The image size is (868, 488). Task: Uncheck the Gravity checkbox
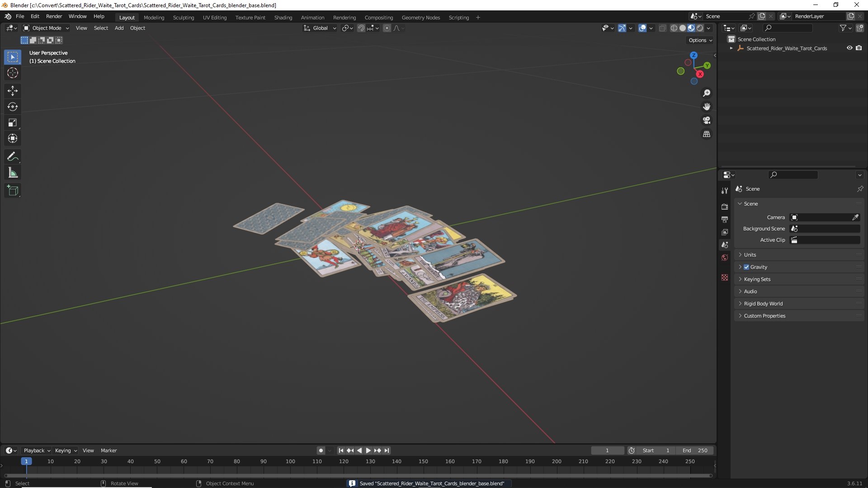coord(746,267)
